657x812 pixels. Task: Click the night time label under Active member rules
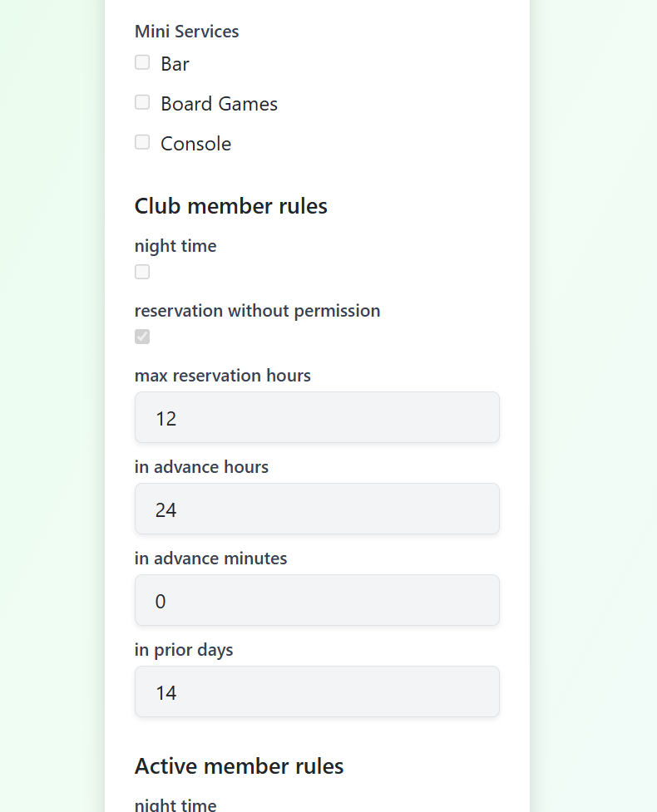click(175, 805)
